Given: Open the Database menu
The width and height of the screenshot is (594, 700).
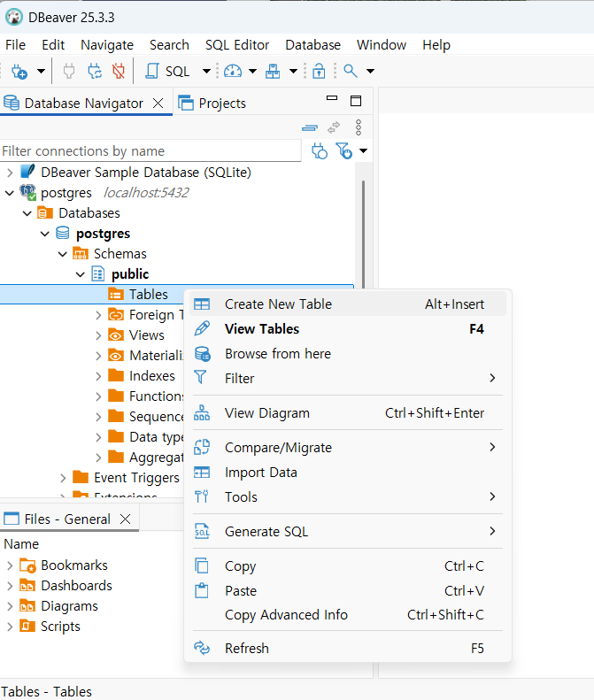Looking at the screenshot, I should click(x=313, y=45).
